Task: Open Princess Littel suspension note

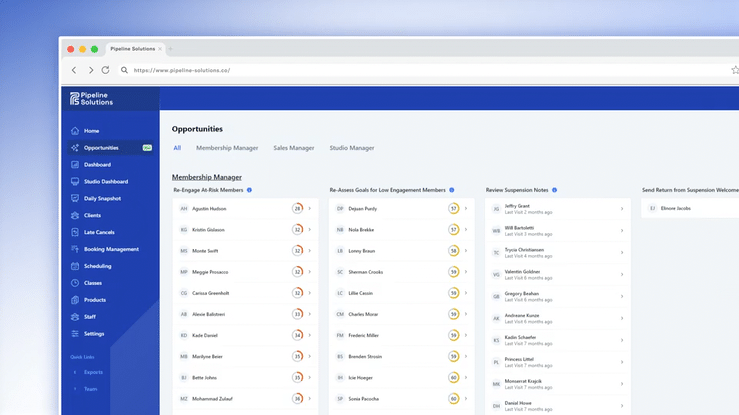Action: [x=558, y=362]
